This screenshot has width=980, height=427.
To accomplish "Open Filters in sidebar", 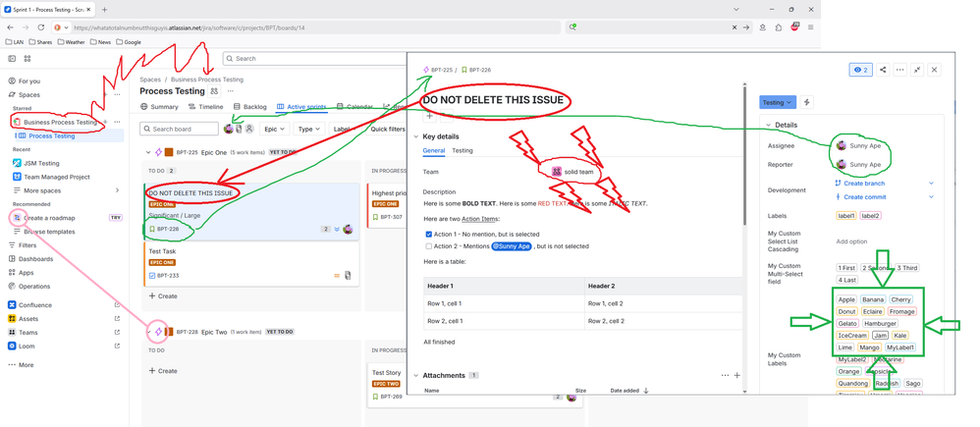I will 27,245.
